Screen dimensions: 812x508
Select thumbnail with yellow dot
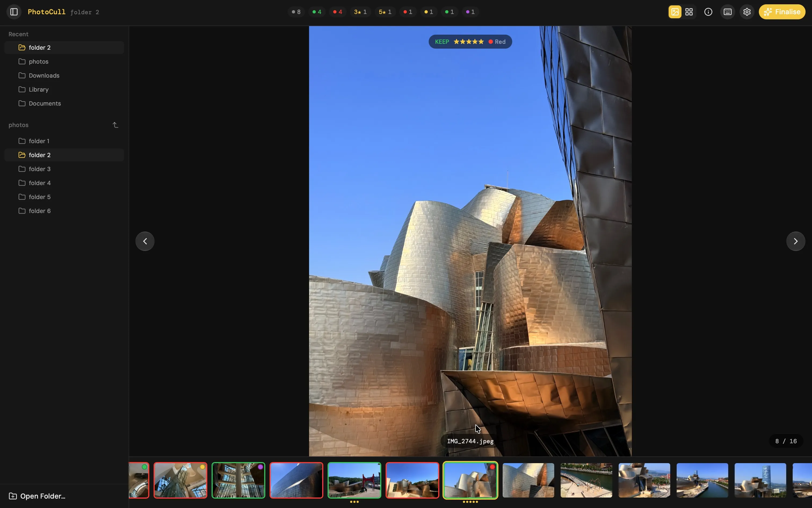coord(180,480)
